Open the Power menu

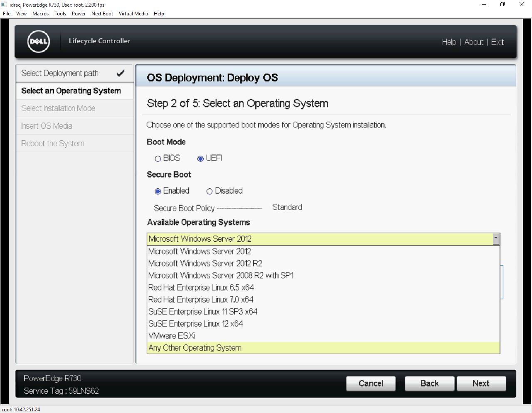pos(79,13)
